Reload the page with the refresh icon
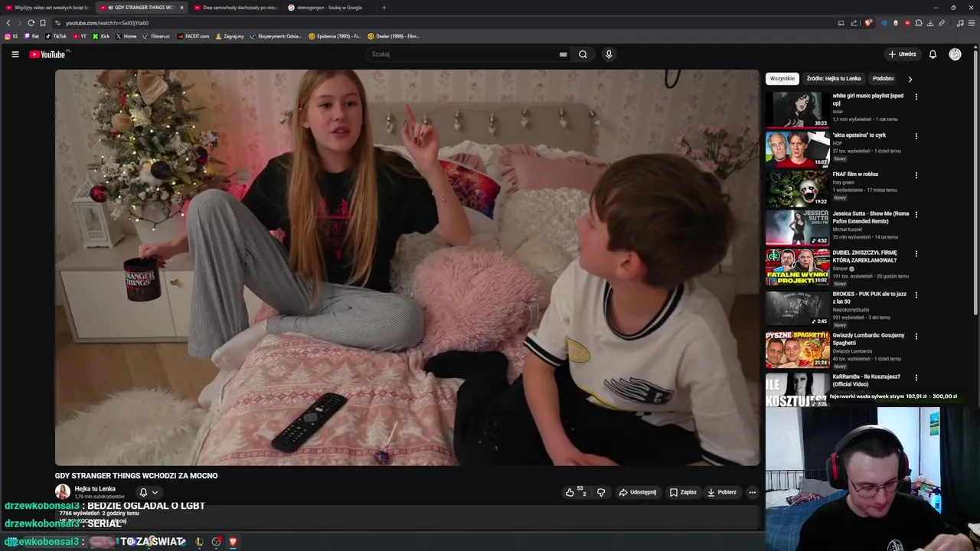Viewport: 980px width, 551px height. pos(31,23)
